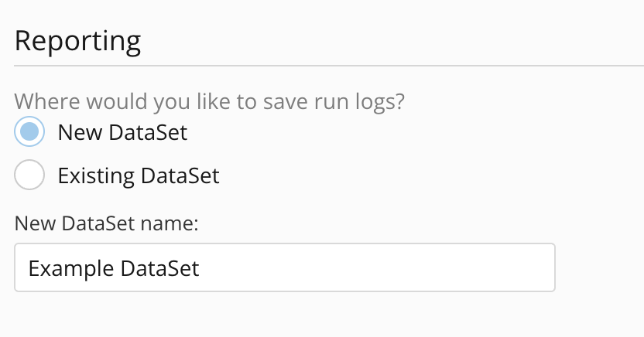Click the word "DataSet" in the name field
644x337 pixels.
point(159,268)
